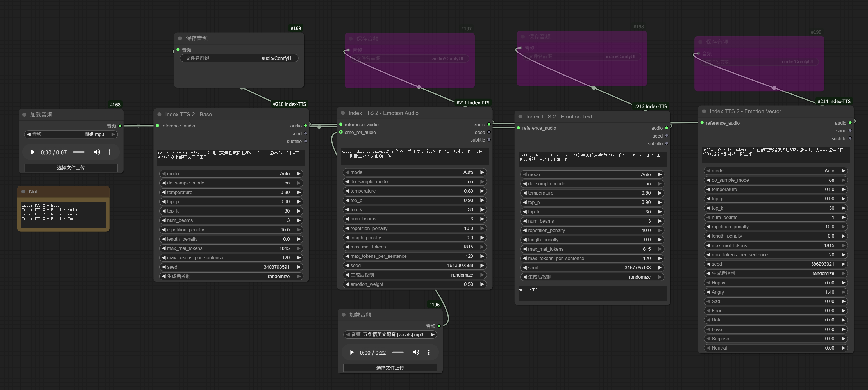
Task: Select next audio file after 御姐.mp3
Action: click(x=113, y=134)
